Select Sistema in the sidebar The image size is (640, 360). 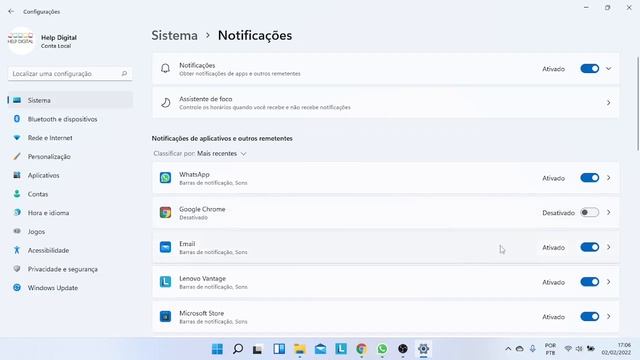pos(70,100)
